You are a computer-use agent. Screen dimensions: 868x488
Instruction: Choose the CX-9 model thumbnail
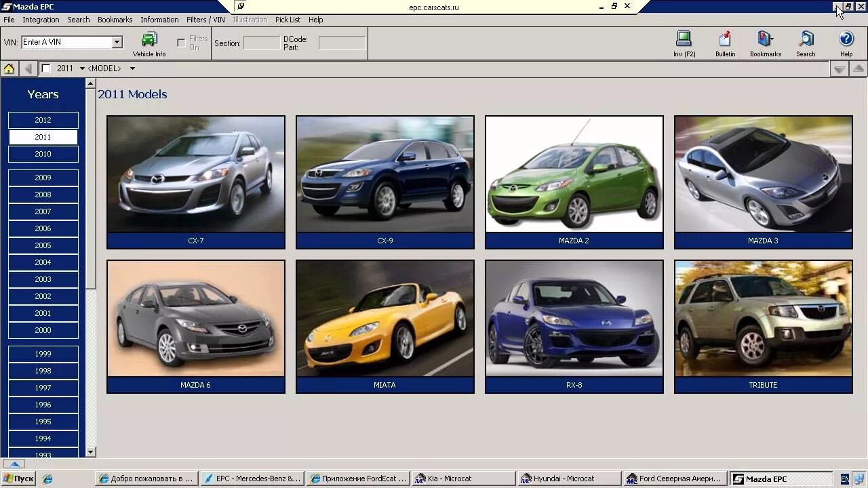[385, 182]
